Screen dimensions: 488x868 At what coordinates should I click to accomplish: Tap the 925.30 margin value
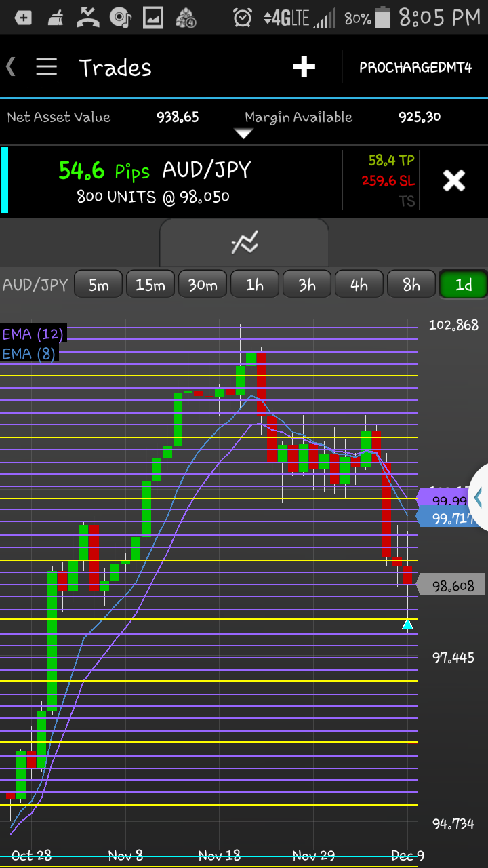tap(420, 117)
